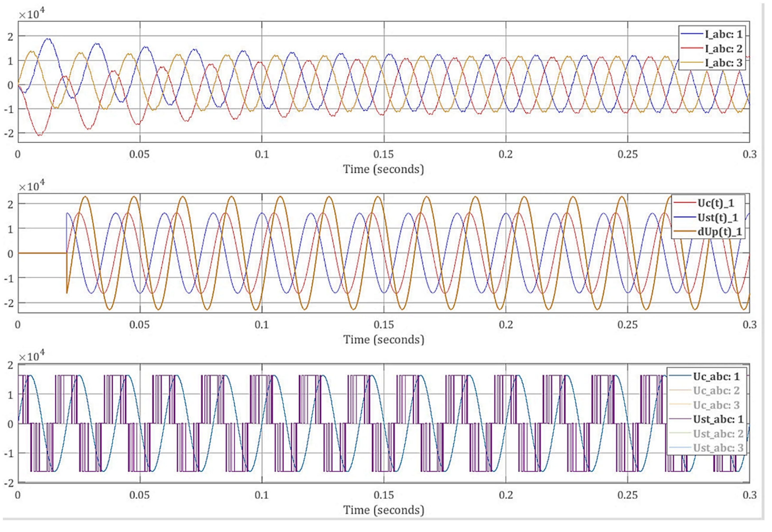Select the top plot's Time (seconds) axis label
This screenshot has height=532, width=772.
(383, 169)
